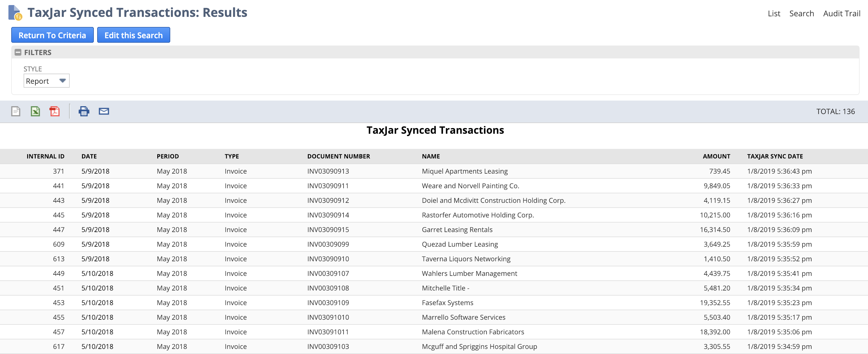Select document number INV00309108
The height and width of the screenshot is (354, 868).
pos(328,288)
